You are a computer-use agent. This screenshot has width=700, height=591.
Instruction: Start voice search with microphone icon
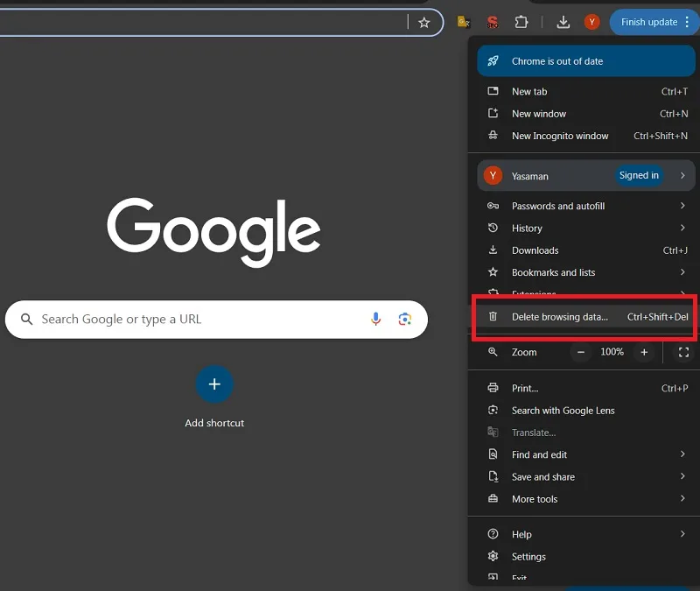(x=376, y=319)
